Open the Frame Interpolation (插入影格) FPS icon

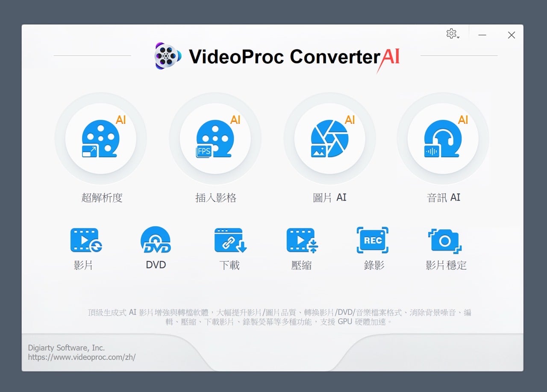[x=215, y=138]
